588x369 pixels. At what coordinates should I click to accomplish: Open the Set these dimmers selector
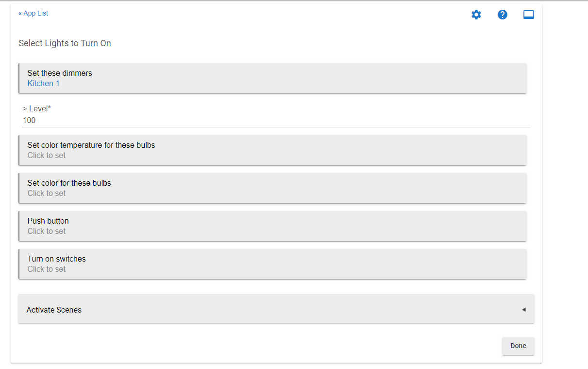click(272, 78)
